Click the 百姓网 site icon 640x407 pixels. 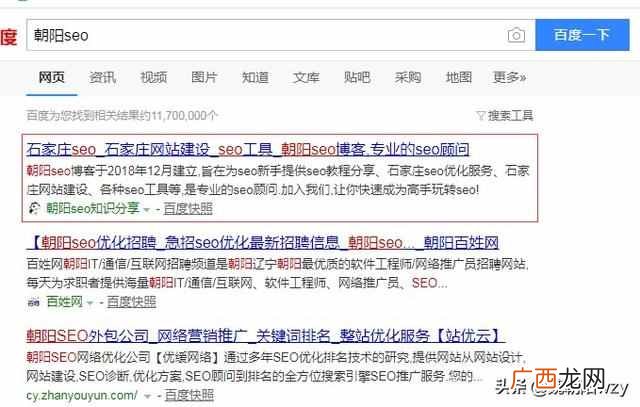click(33, 302)
